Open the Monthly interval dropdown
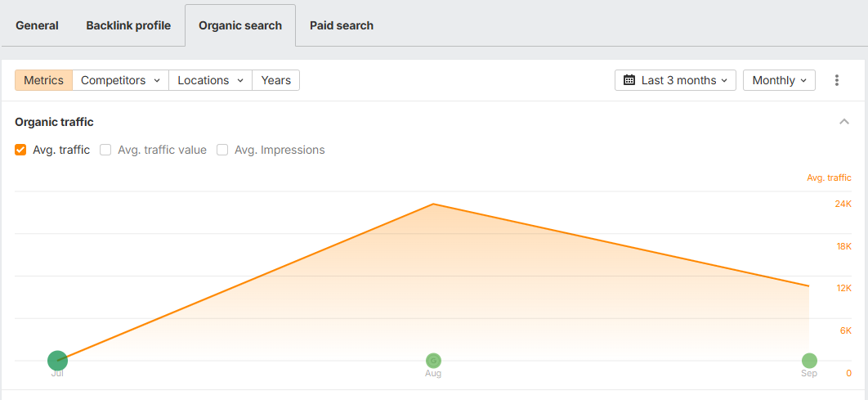 pos(779,80)
